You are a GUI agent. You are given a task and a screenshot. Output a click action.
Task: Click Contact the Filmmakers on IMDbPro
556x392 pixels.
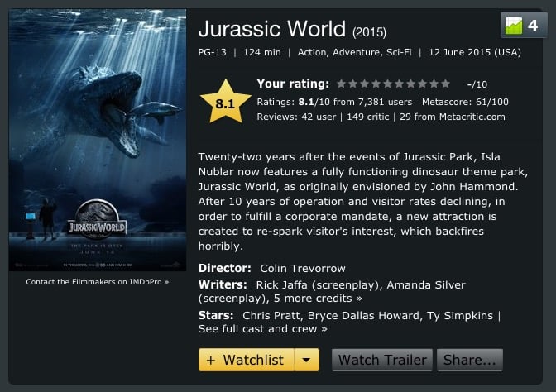pos(97,282)
